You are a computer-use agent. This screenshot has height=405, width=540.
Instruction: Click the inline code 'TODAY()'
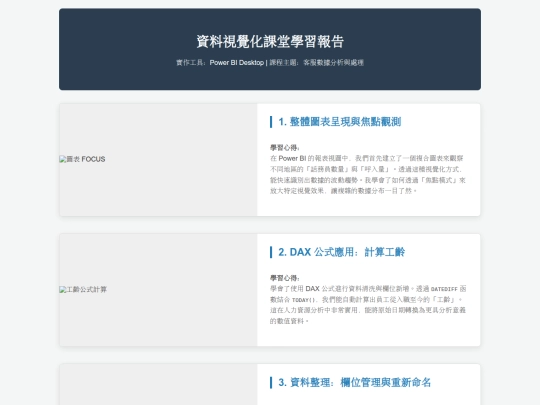(304, 300)
